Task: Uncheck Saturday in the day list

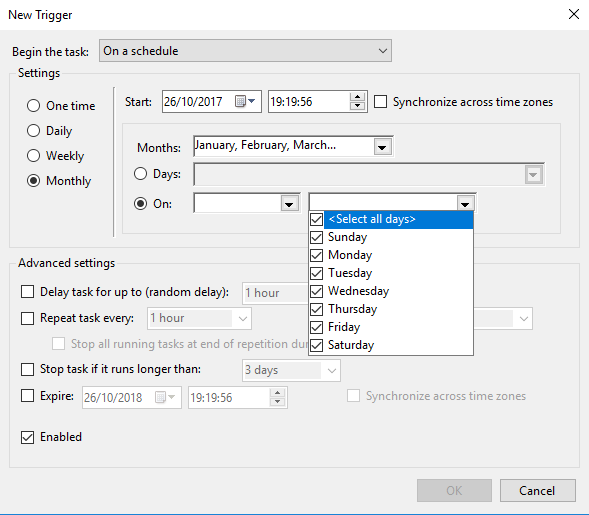Action: click(x=317, y=345)
